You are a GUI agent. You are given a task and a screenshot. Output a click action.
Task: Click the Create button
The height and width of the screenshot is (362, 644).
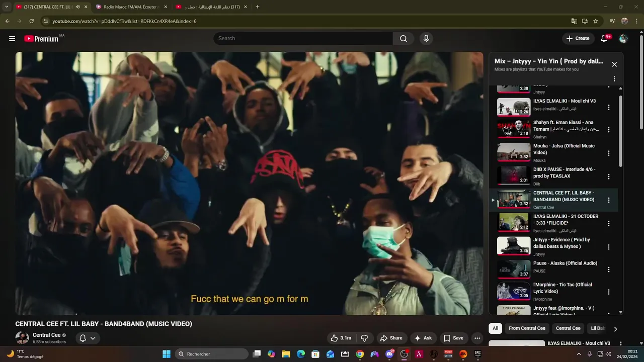pos(578,39)
